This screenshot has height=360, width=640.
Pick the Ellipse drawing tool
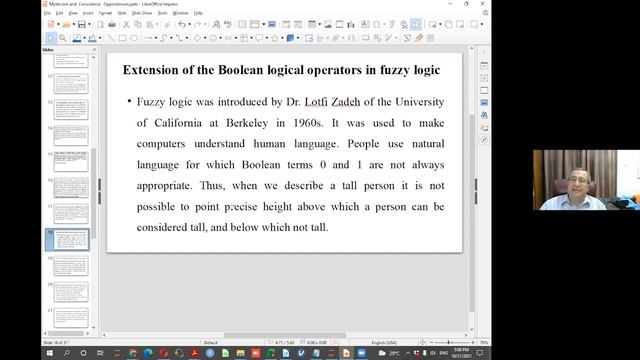(x=134, y=38)
